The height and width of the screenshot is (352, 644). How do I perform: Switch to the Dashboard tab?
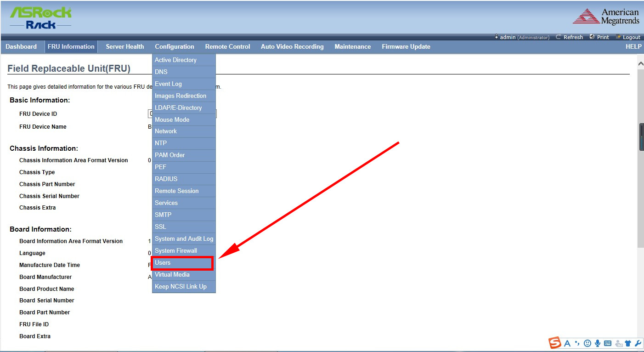(21, 46)
